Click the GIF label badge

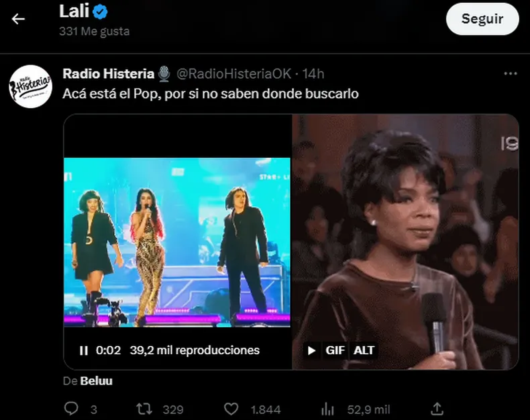pos(335,351)
